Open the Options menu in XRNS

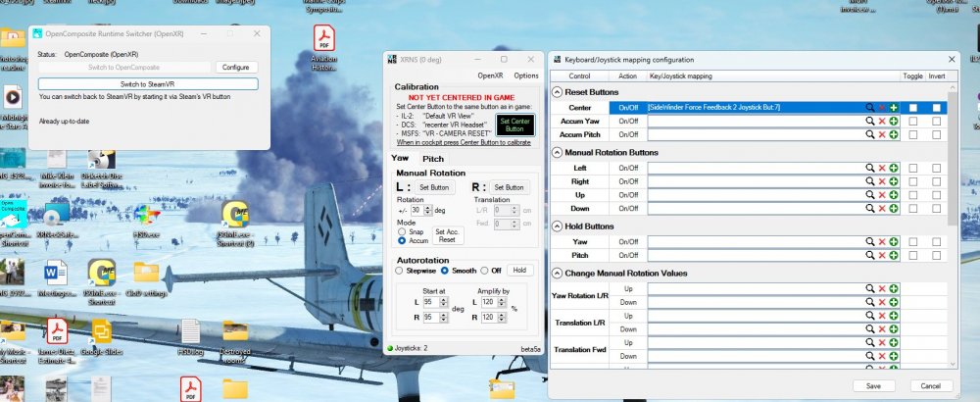(x=526, y=75)
